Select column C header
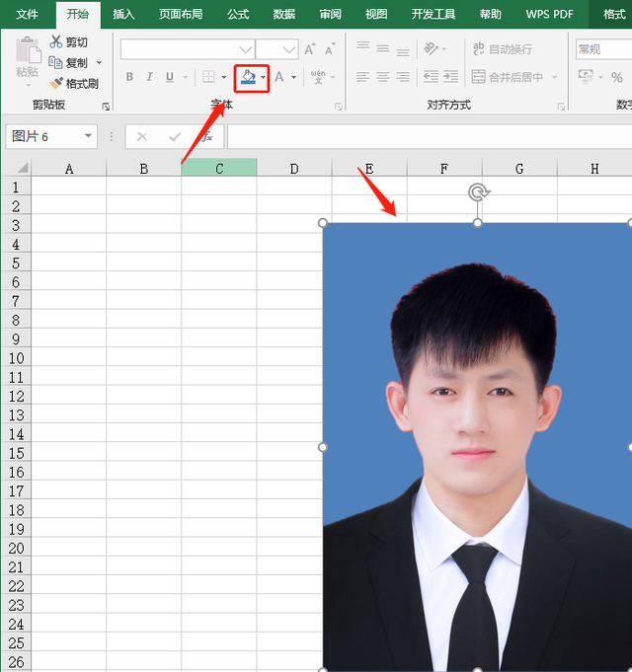This screenshot has height=672, width=632. click(219, 168)
